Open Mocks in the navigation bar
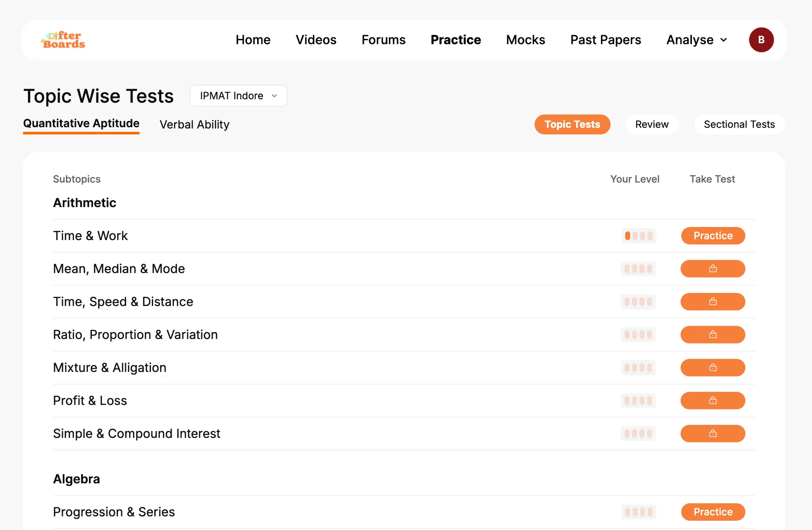The image size is (812, 530). (x=526, y=40)
